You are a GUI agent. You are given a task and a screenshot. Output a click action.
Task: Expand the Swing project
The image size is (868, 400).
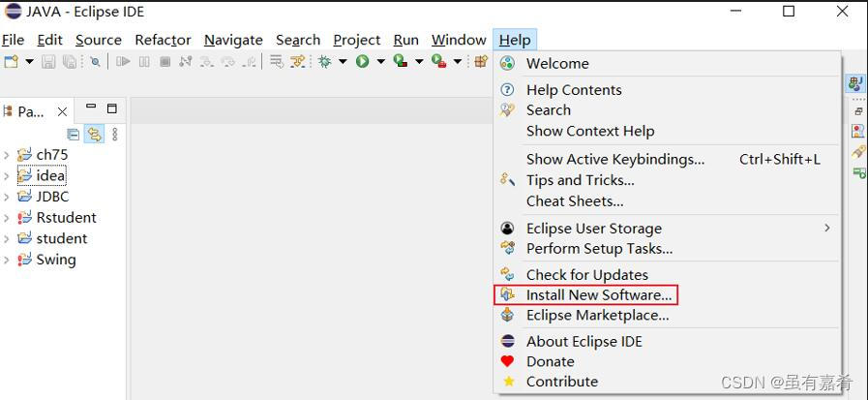tap(7, 260)
